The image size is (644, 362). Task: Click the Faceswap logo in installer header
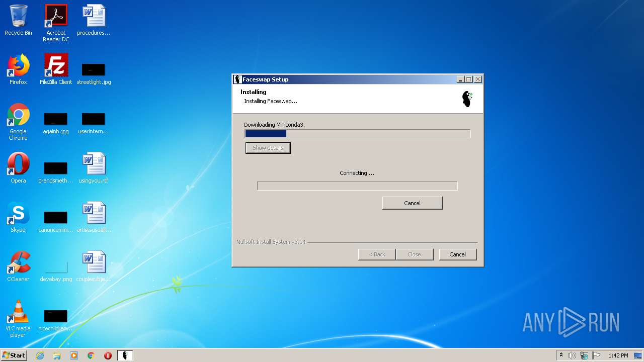click(467, 99)
